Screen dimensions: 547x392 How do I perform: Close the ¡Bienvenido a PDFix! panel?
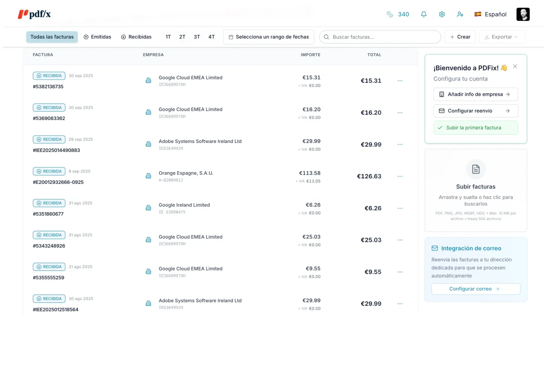[x=515, y=66]
